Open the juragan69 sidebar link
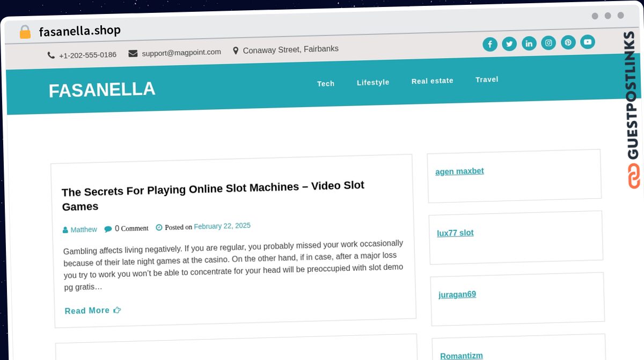This screenshot has width=644, height=360. pyautogui.click(x=457, y=294)
